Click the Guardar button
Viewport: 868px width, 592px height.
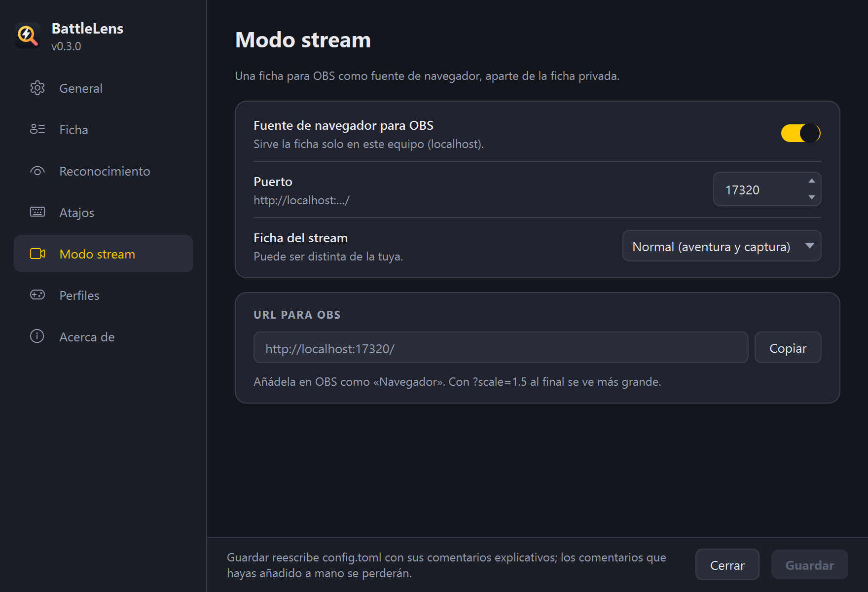809,565
